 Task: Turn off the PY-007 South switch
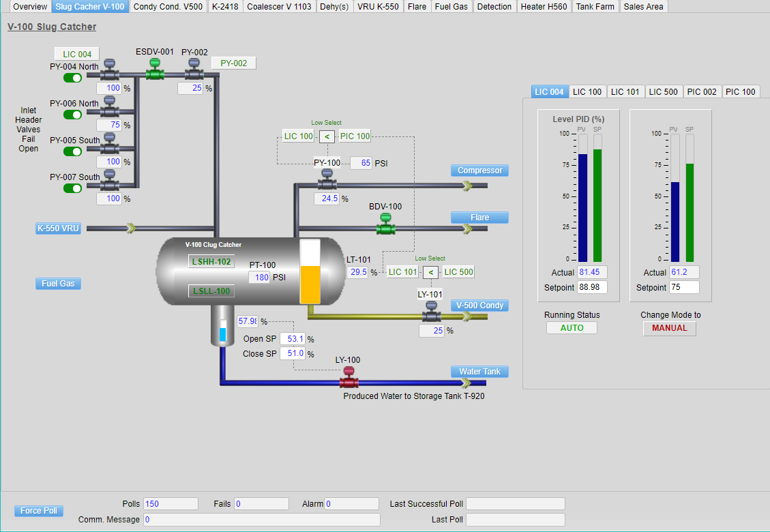point(73,188)
